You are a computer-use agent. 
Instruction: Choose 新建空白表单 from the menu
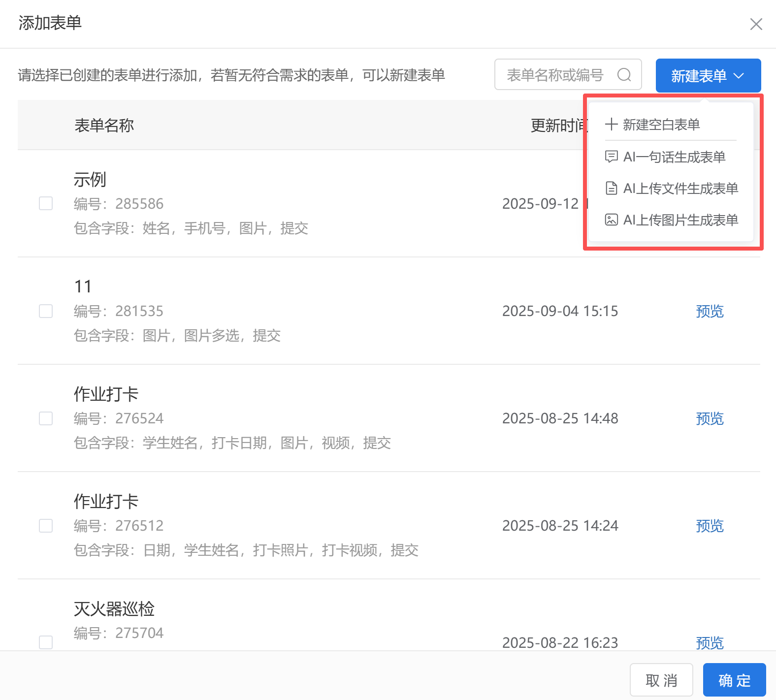click(661, 125)
